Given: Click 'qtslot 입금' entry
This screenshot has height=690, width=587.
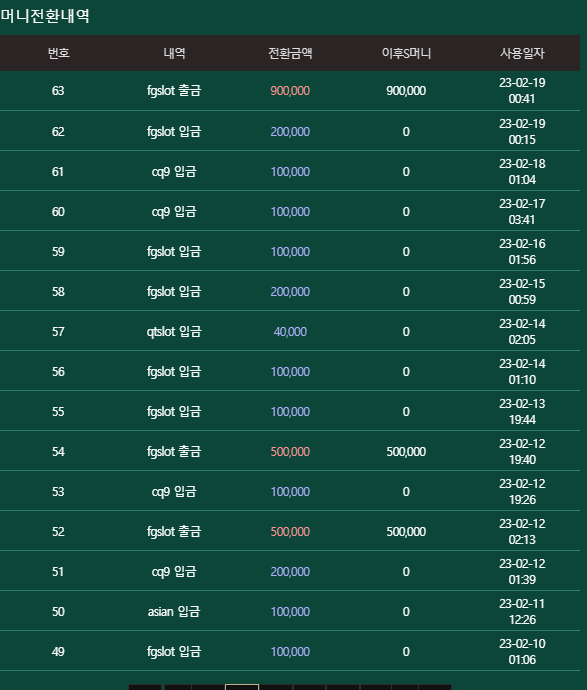Looking at the screenshot, I should (x=174, y=332).
